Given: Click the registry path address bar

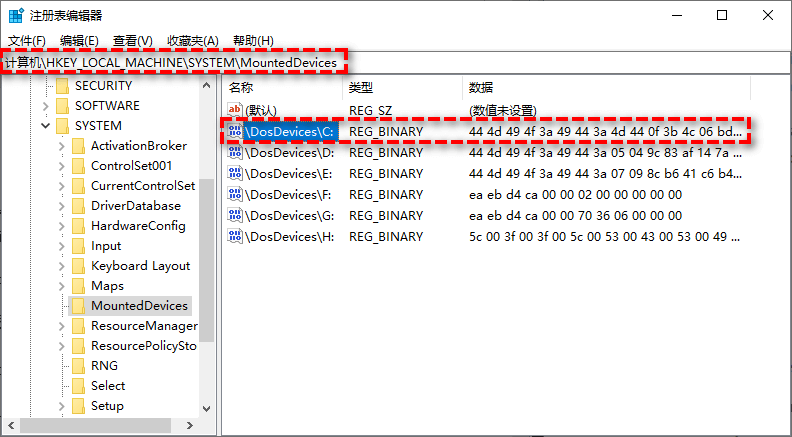Looking at the screenshot, I should tap(396, 63).
